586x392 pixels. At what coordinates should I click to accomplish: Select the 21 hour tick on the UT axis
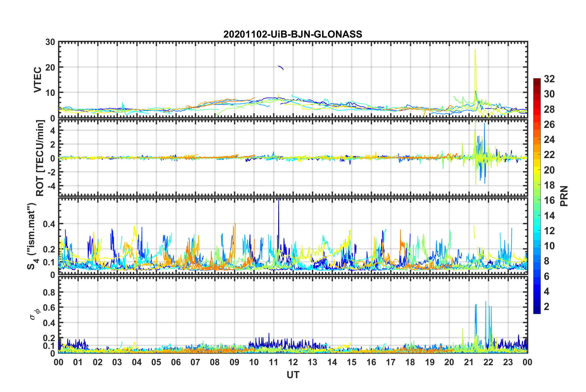click(x=469, y=362)
